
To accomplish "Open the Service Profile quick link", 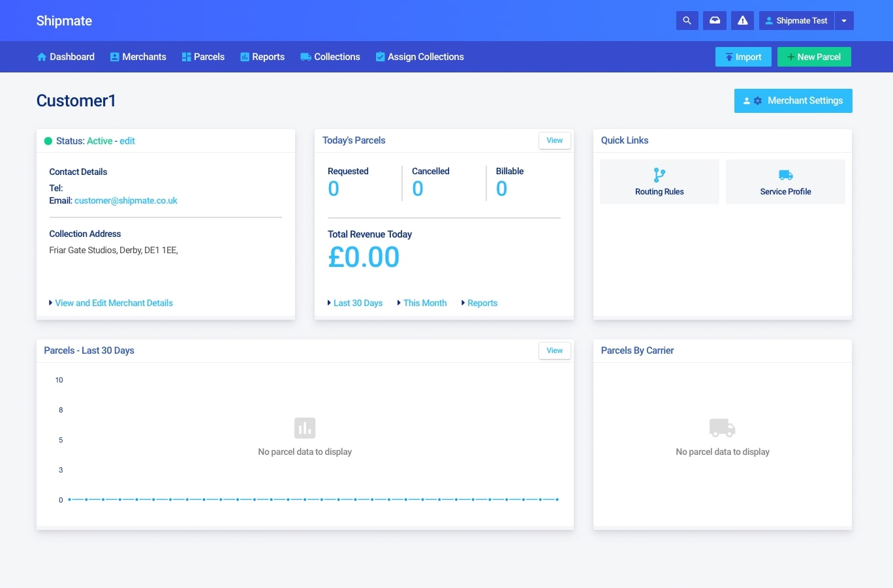I will 785,182.
